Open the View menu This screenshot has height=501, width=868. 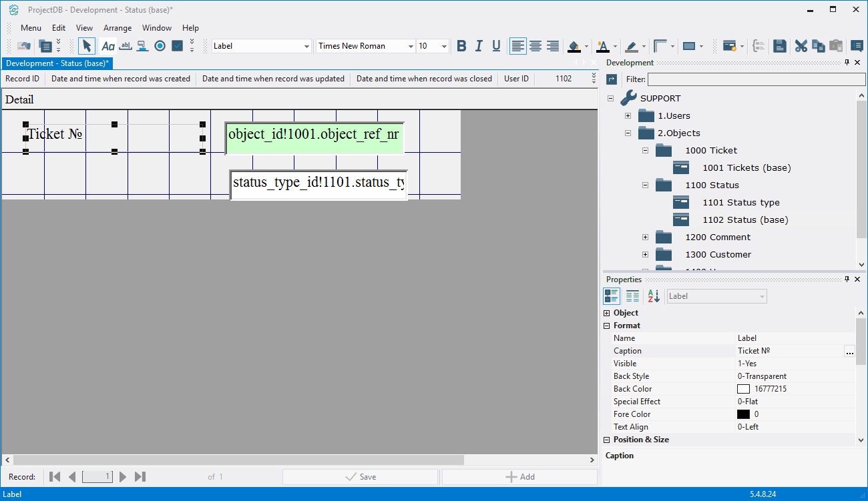tap(84, 28)
